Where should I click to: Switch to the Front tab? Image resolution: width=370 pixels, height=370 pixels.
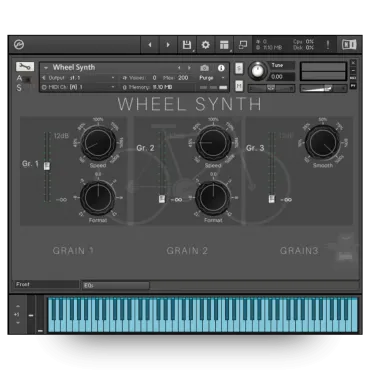point(46,284)
